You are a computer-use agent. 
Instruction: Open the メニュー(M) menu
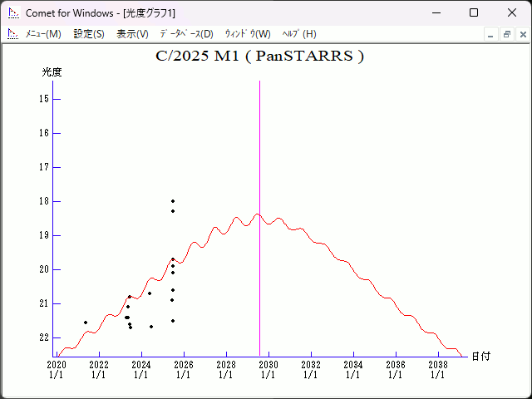(x=43, y=34)
